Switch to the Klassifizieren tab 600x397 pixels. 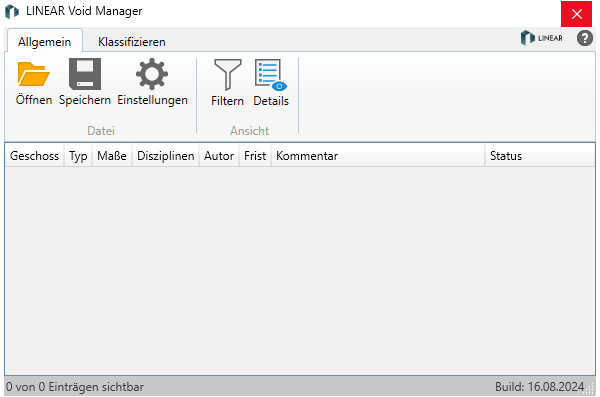[132, 42]
